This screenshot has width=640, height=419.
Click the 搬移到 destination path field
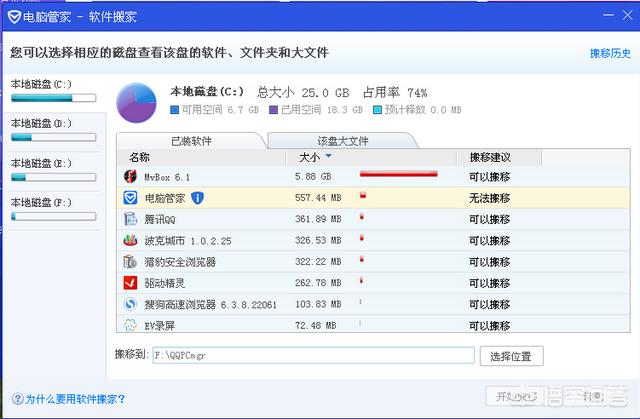point(313,355)
